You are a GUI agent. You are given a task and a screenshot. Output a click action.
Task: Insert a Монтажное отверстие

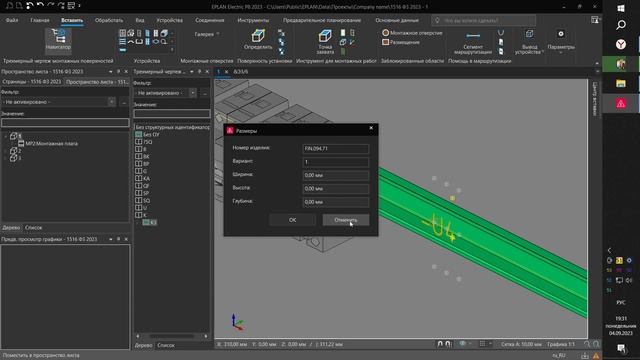(x=412, y=33)
